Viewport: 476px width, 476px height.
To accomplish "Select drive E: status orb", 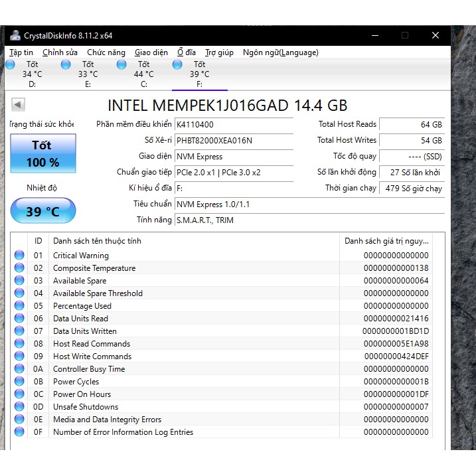I will tap(66, 64).
